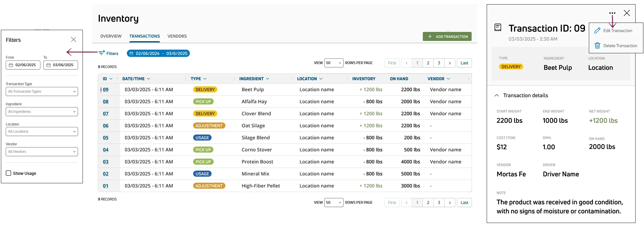Click the calendar icon in From date field
Screen dimensions: 644x226
click(11, 65)
